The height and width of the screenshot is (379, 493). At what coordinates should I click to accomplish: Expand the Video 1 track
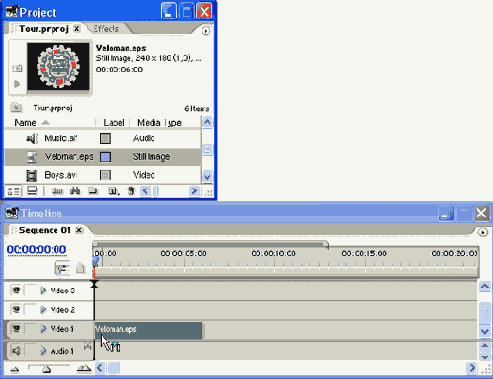point(43,329)
